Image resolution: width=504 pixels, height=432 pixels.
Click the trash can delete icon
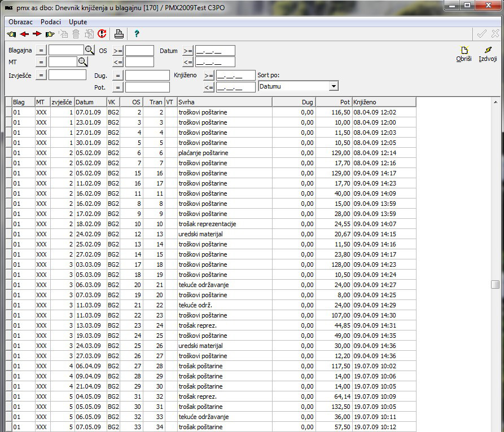(76, 34)
